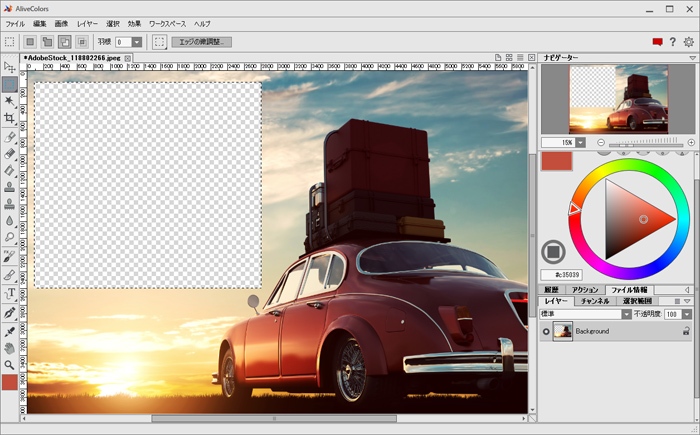700x435 pixels.
Task: Open the 編集 menu
Action: 40,24
